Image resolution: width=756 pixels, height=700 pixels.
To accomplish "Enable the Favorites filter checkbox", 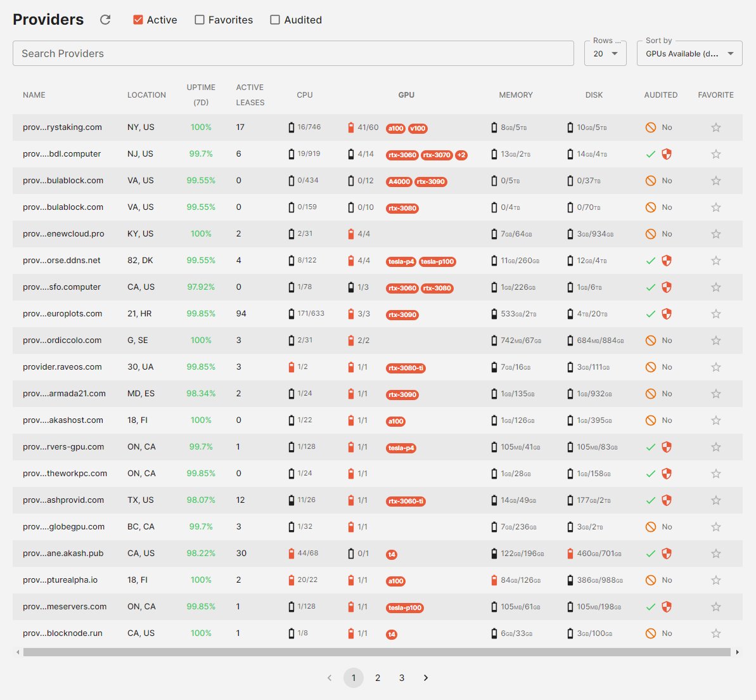I will 200,20.
